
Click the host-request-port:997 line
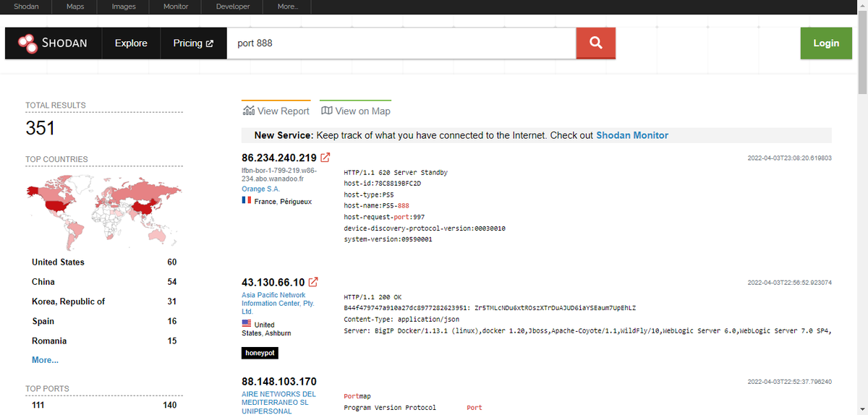[x=384, y=217]
